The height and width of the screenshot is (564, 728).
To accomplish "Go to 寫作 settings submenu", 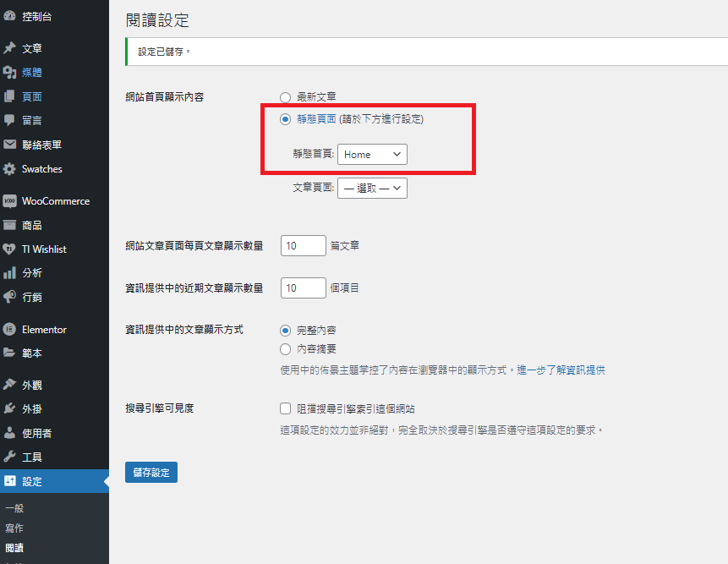I will pos(14,528).
